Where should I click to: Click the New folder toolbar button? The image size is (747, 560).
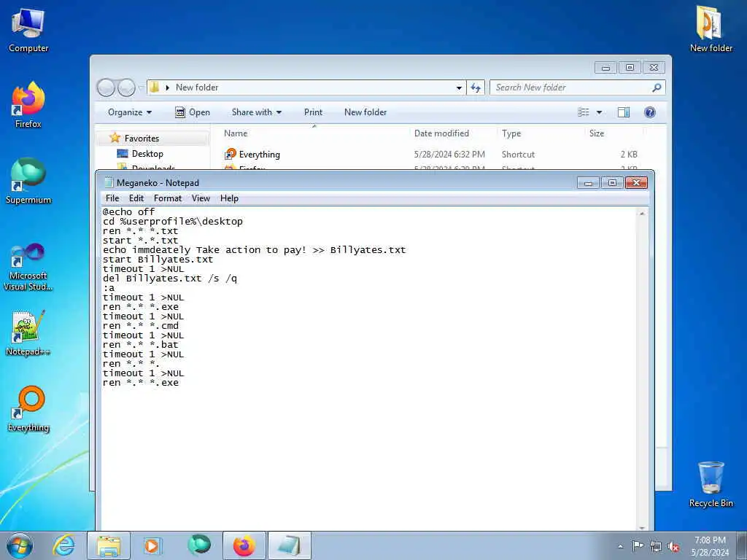pyautogui.click(x=365, y=112)
